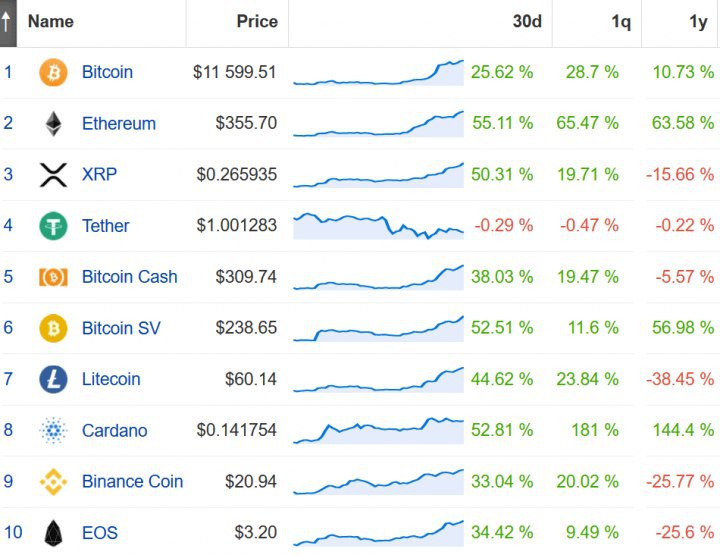Open the Bitcoin Cash name link
Image resolution: width=720 pixels, height=555 pixels.
(129, 277)
